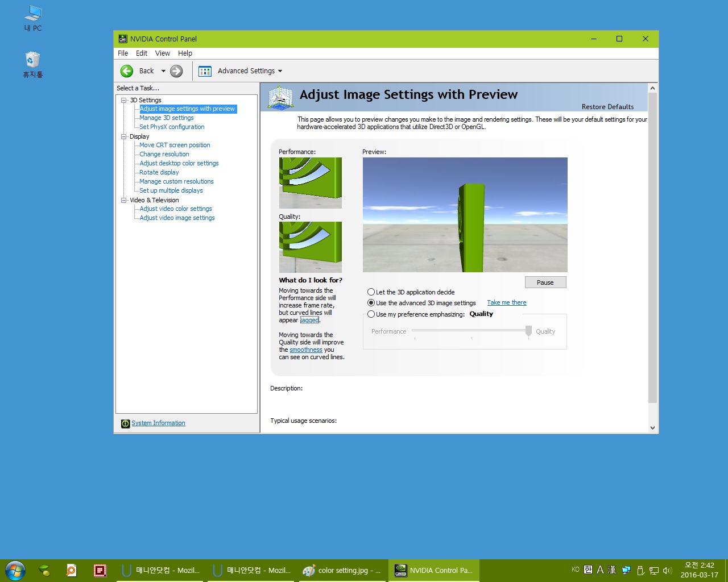Open color setting.jpg Paint taskbar item

point(343,570)
